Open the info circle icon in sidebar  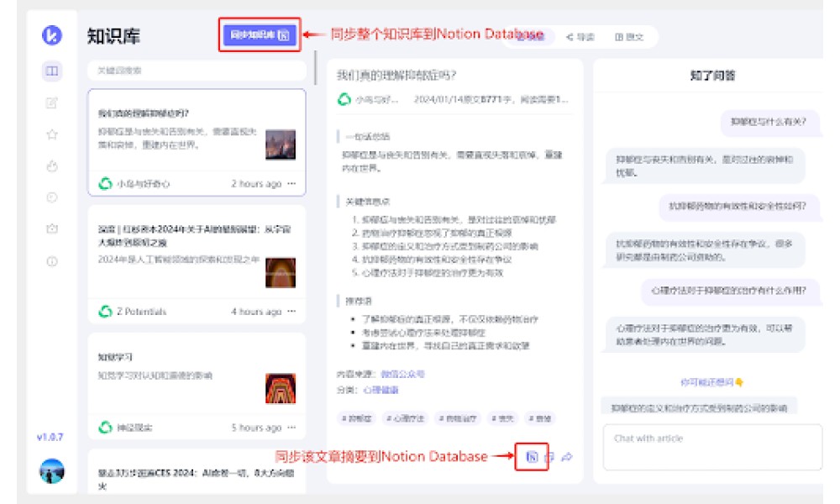click(52, 262)
